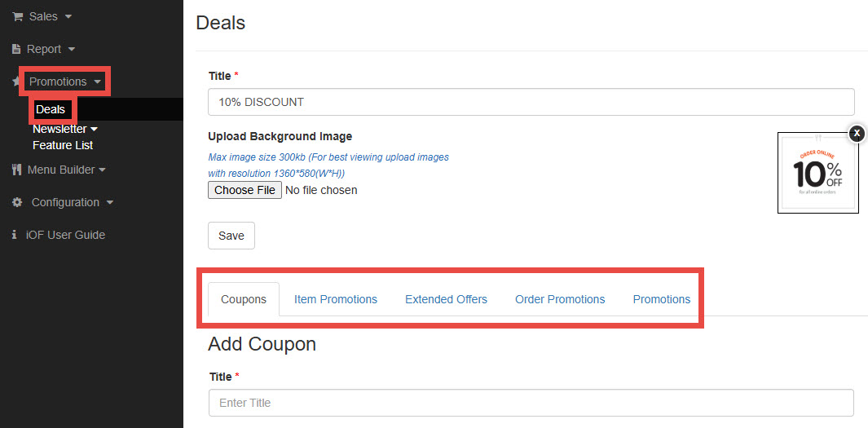This screenshot has height=428, width=868.
Task: Click the Add Coupon Enter Title field
Action: pyautogui.click(x=531, y=403)
